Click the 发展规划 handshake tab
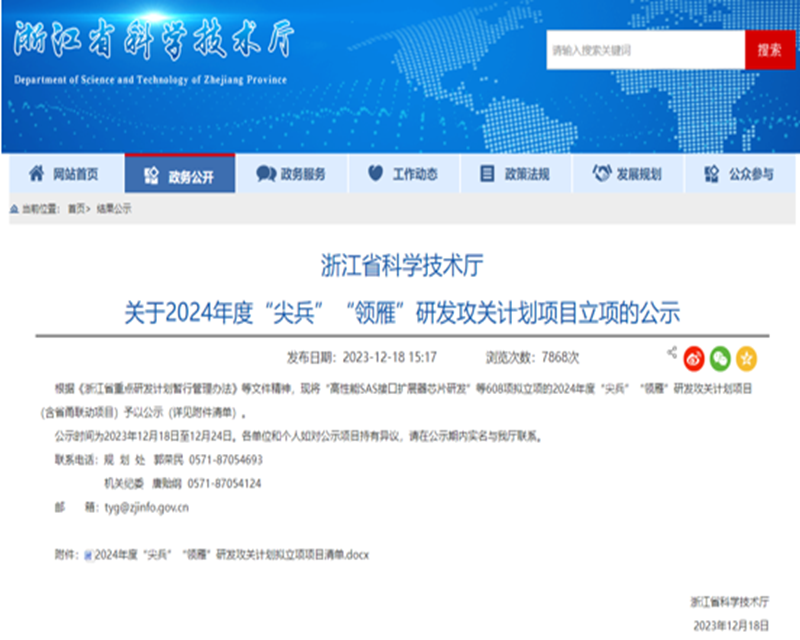800x640 pixels. tap(628, 174)
